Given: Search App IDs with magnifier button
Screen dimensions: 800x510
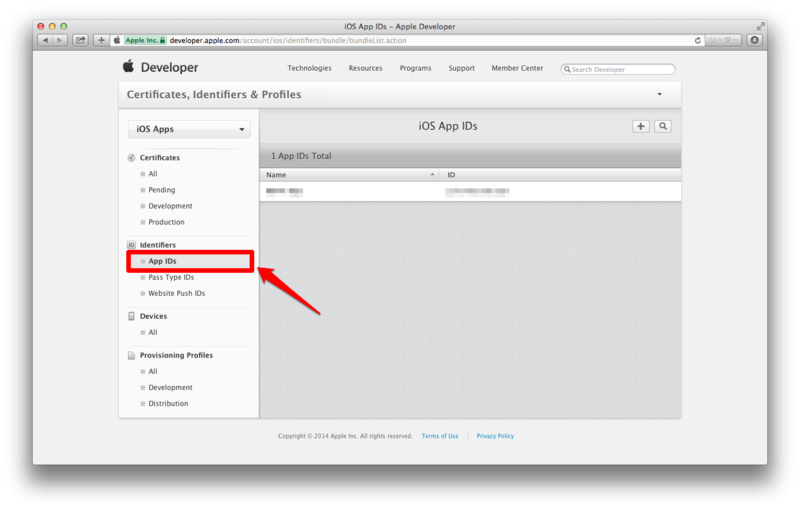Looking at the screenshot, I should pos(663,126).
